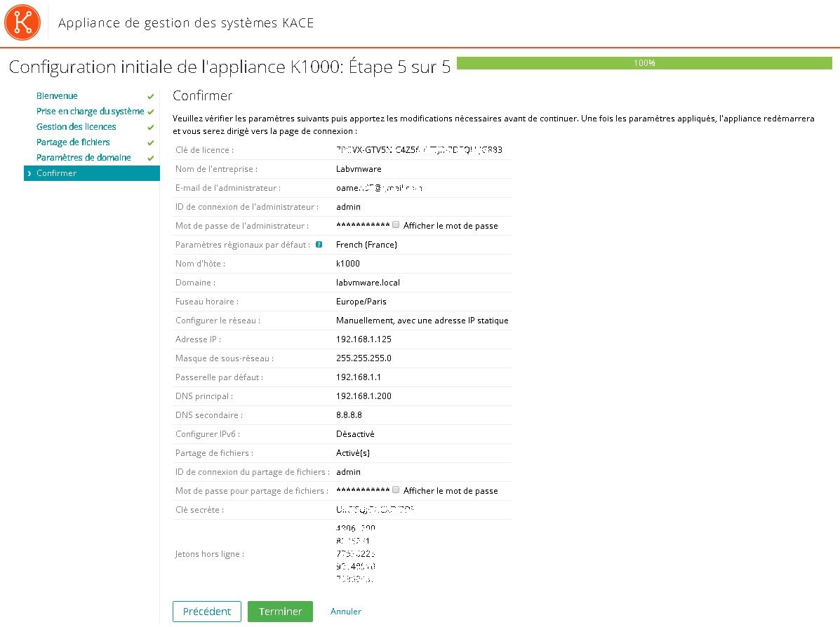Cancel setup with the Annuler link
The image size is (840, 627).
coord(345,612)
